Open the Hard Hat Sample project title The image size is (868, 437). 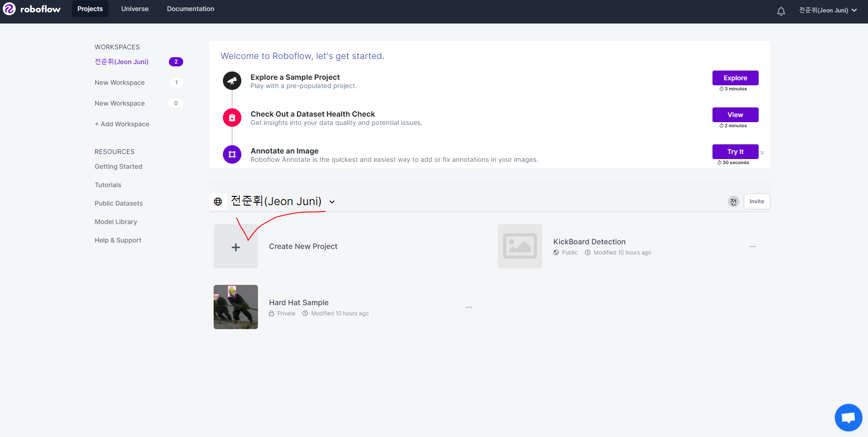(x=299, y=302)
